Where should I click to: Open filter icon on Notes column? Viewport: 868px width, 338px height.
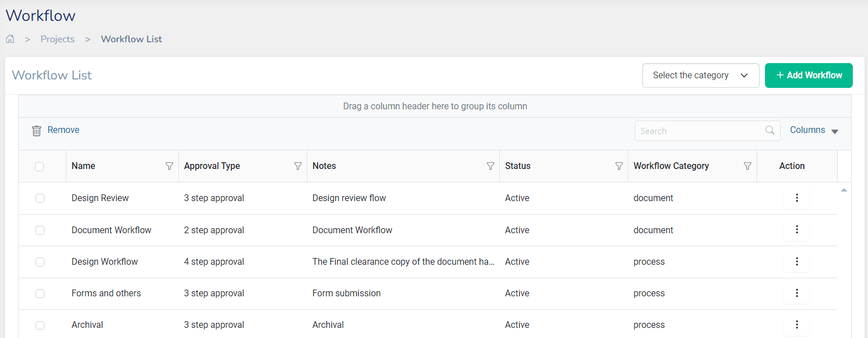[x=490, y=166]
